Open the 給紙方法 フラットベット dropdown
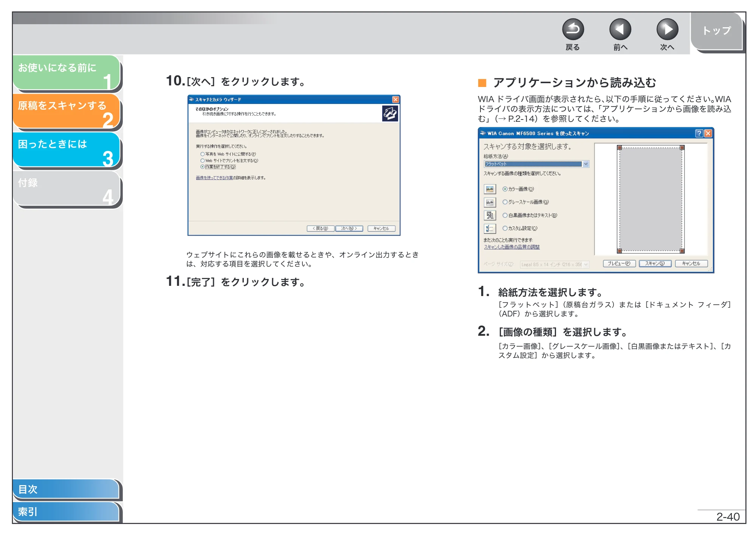756x535 pixels. click(536, 164)
